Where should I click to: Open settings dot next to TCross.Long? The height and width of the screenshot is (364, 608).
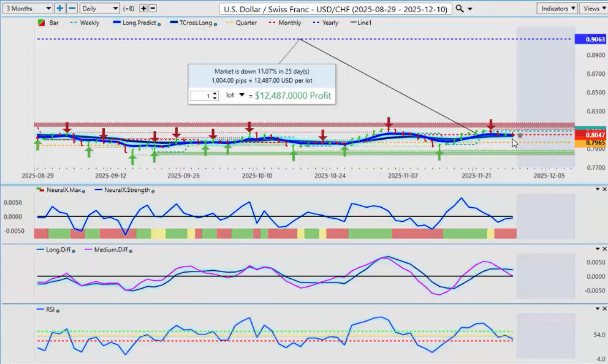click(x=215, y=23)
